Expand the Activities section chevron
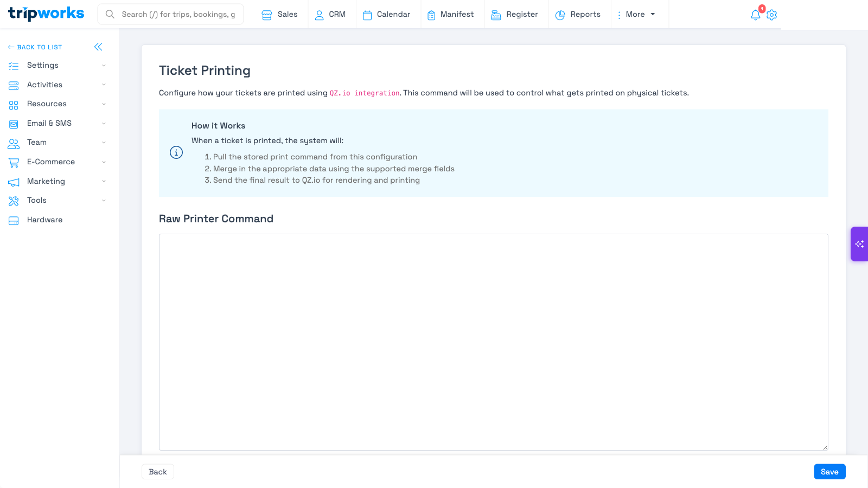Viewport: 868px width, 488px height. tap(104, 85)
